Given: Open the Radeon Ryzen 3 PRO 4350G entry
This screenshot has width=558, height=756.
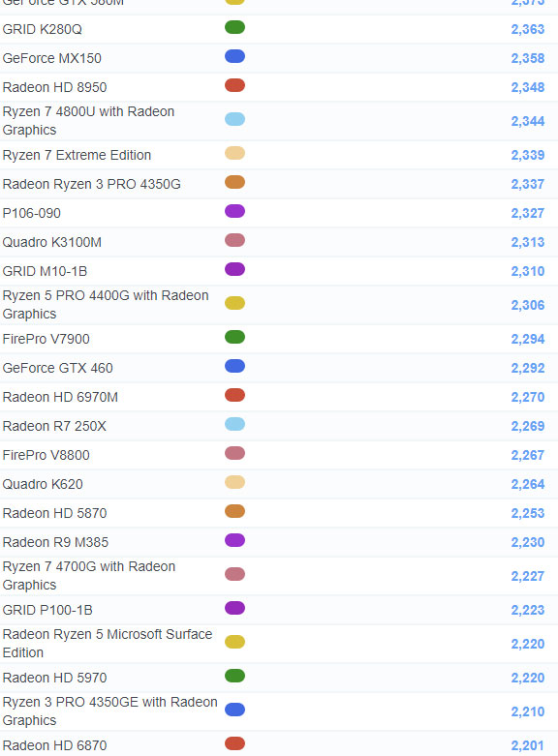Looking at the screenshot, I should pos(92,184).
